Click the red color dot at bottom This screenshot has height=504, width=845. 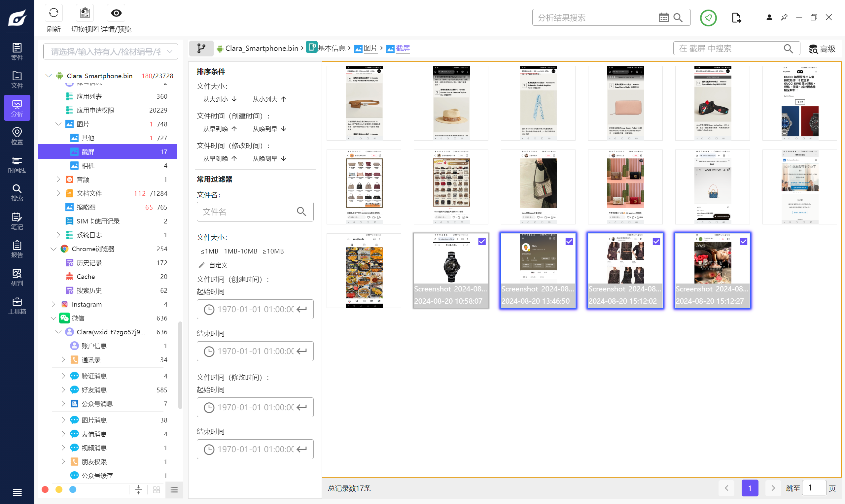click(x=45, y=489)
